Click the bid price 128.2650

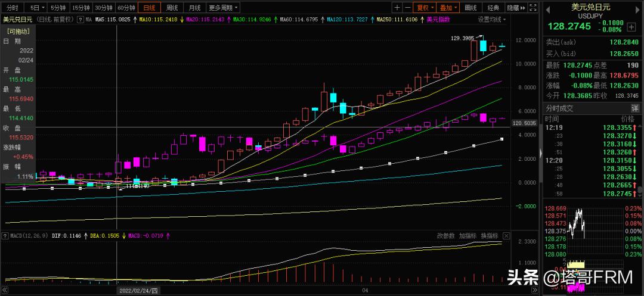coord(624,54)
